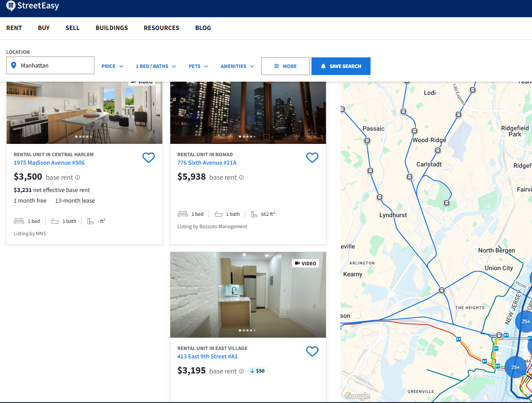Save the 1975 Madison Avenue listing with heart
The width and height of the screenshot is (532, 403).
(149, 158)
